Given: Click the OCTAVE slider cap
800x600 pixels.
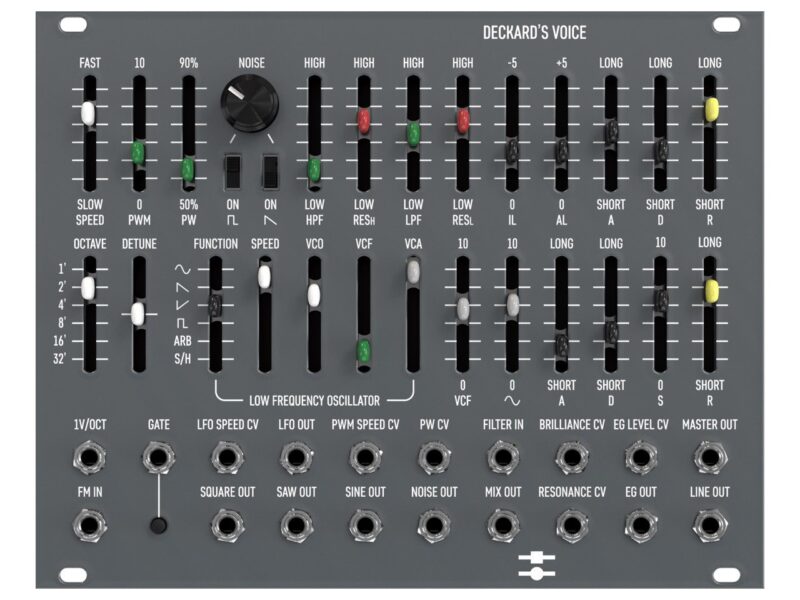Looking at the screenshot, I should tap(88, 288).
